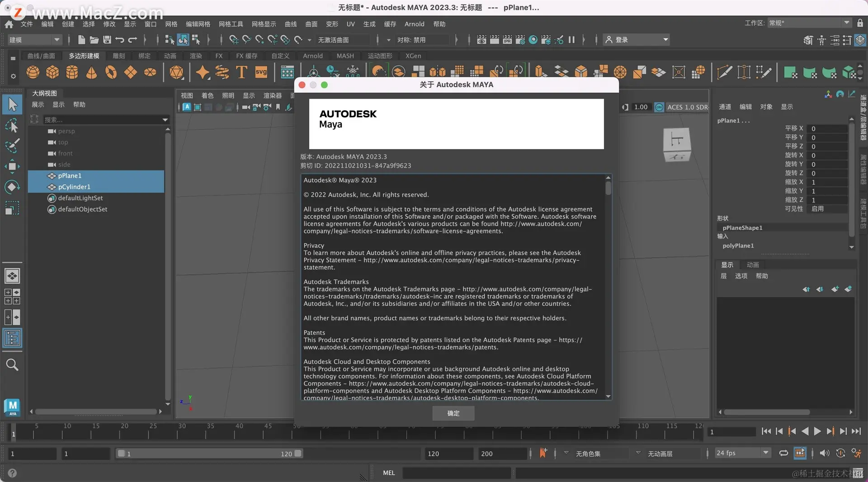Switch to the 曲线/曲面 shelf tab
The width and height of the screenshot is (868, 482).
pos(41,56)
